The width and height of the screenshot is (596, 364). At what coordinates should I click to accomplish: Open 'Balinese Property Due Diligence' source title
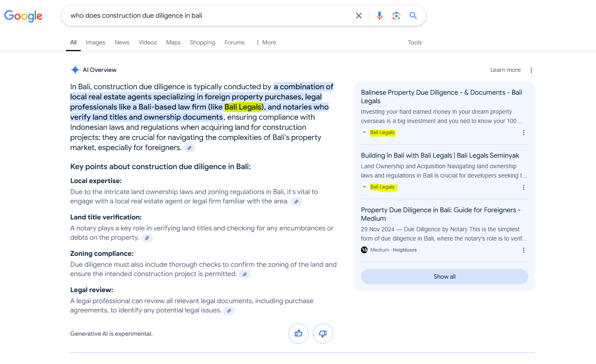pyautogui.click(x=442, y=96)
